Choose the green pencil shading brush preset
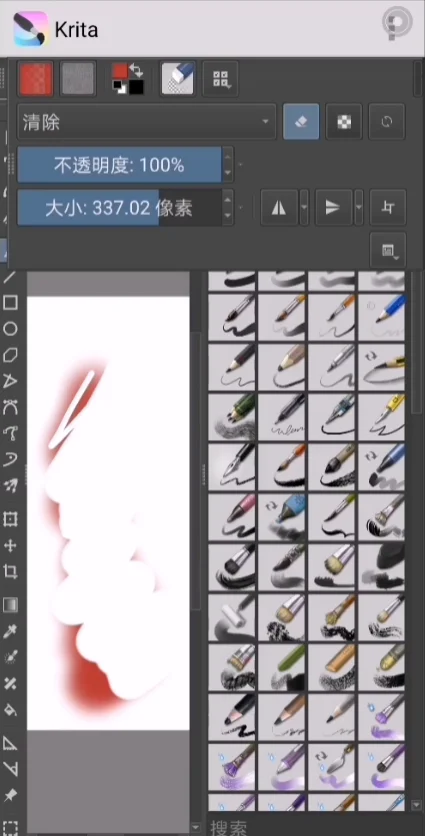 pos(232,416)
